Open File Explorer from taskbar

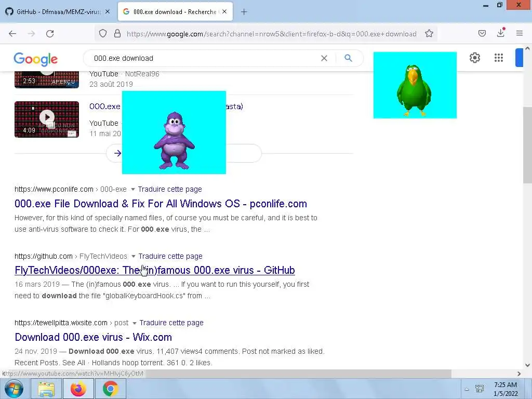(46, 389)
